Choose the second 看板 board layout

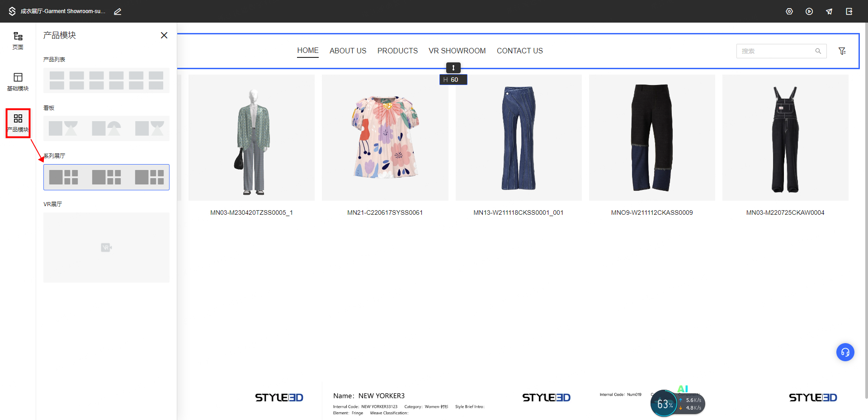pos(106,128)
